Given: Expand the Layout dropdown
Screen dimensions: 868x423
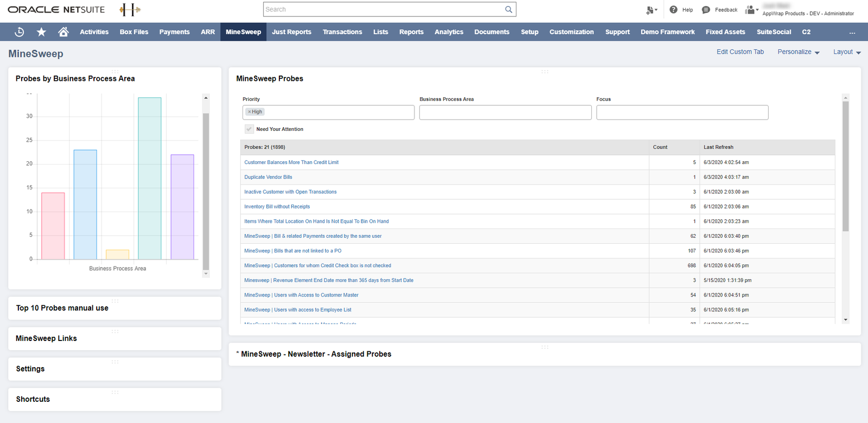Looking at the screenshot, I should tap(847, 52).
